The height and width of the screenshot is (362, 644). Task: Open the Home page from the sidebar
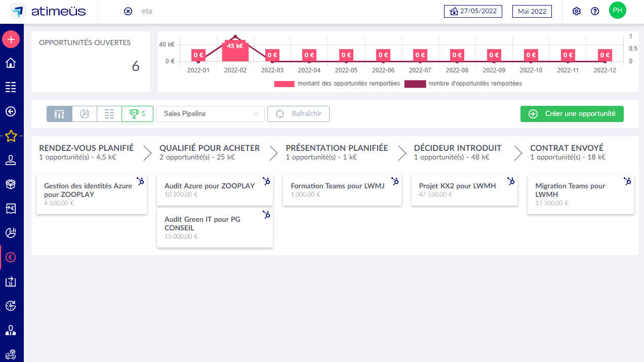(x=11, y=63)
